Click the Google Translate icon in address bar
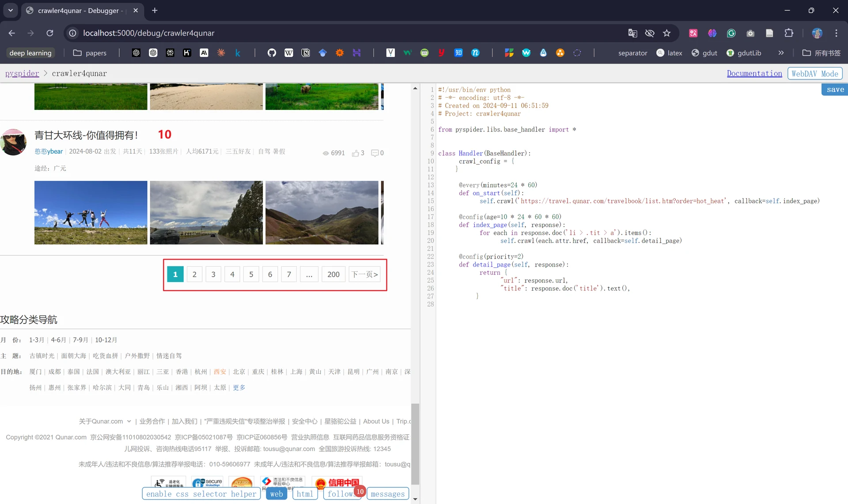The image size is (848, 504). tap(632, 33)
